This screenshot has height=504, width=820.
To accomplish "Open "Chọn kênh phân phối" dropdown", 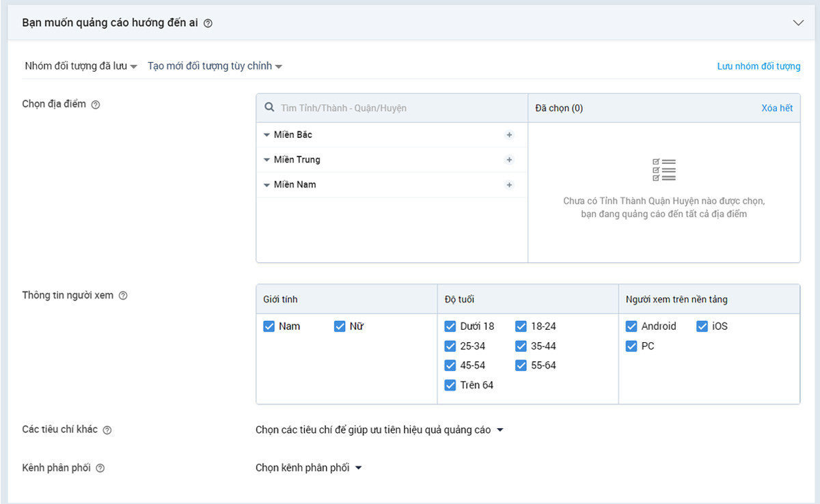I will click(x=308, y=468).
